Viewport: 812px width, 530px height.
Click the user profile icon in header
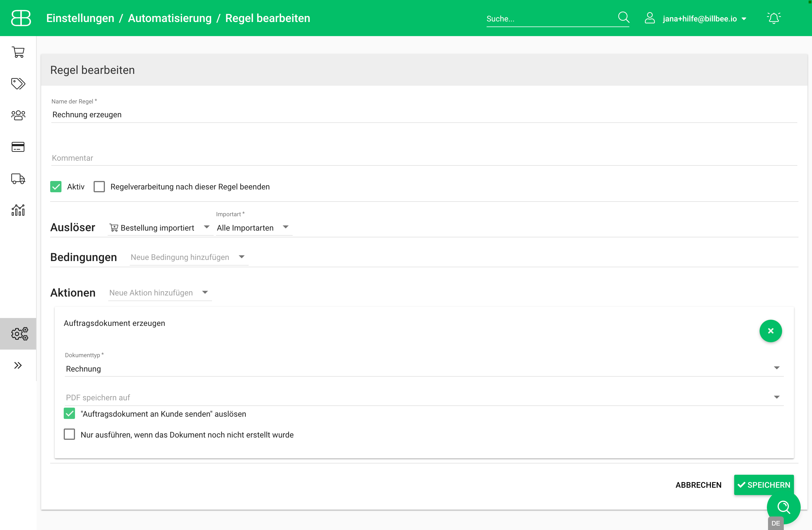(x=650, y=18)
